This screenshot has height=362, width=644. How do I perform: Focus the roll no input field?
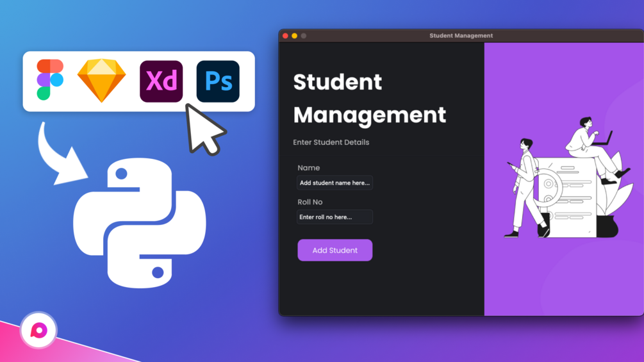pos(334,217)
